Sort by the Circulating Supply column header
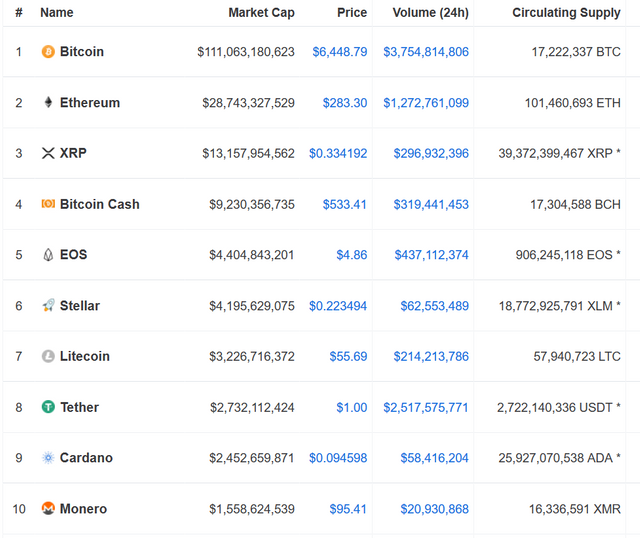This screenshot has height=538, width=640. (x=566, y=13)
